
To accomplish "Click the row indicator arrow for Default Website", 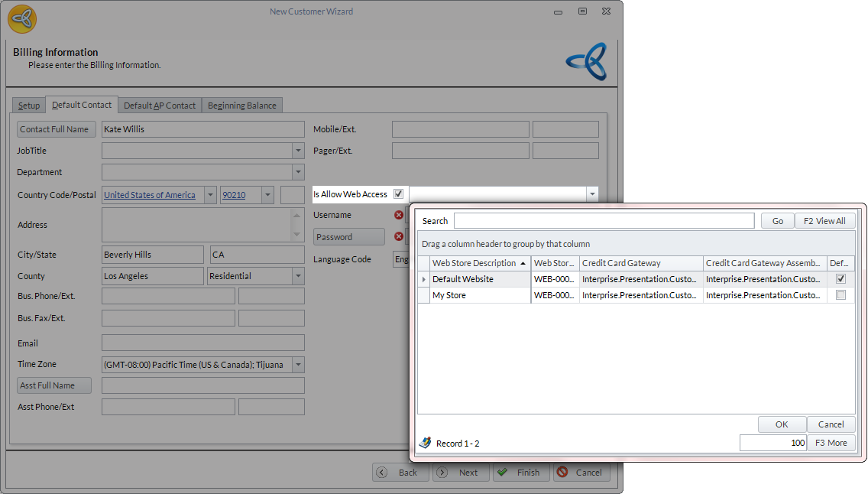I will [x=424, y=280].
